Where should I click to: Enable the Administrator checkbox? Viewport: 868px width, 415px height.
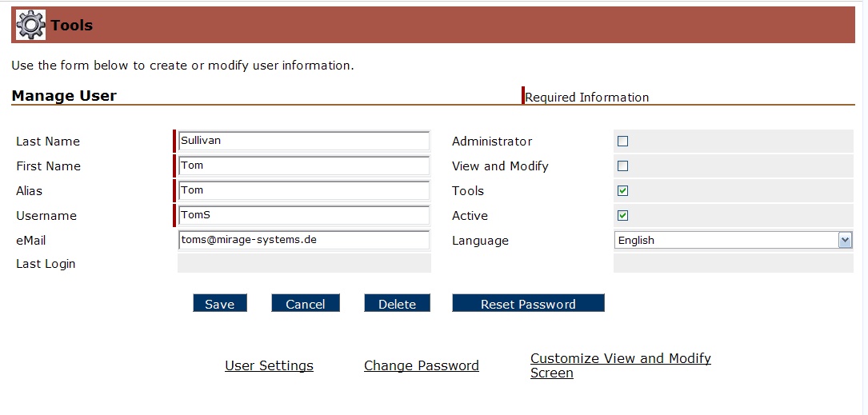coord(623,142)
